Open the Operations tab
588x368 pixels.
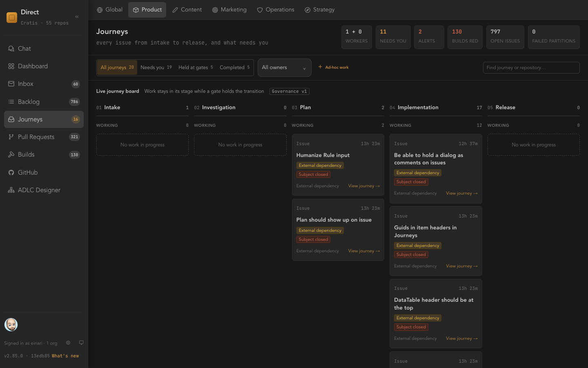[276, 10]
